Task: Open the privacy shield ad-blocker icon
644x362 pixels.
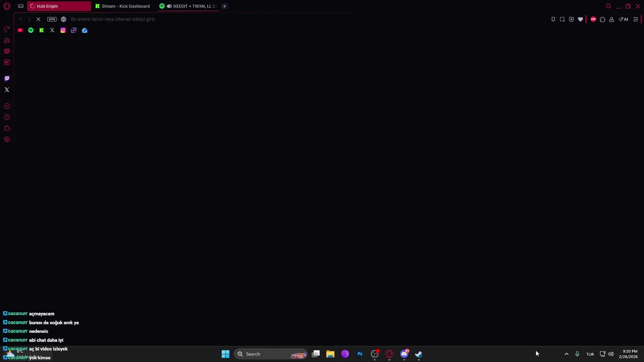Action: tap(571, 19)
